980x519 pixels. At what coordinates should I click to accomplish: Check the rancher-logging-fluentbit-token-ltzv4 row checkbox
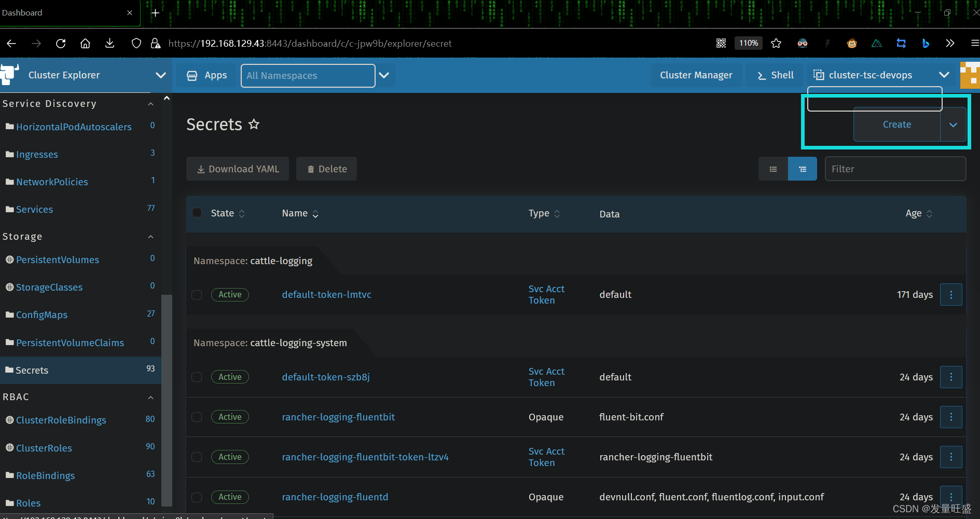coord(197,457)
